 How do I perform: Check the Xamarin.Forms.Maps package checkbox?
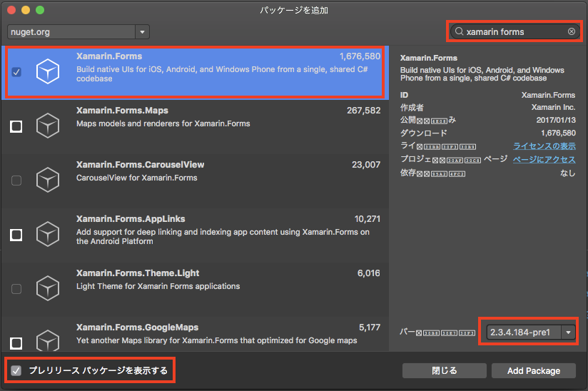pyautogui.click(x=16, y=126)
